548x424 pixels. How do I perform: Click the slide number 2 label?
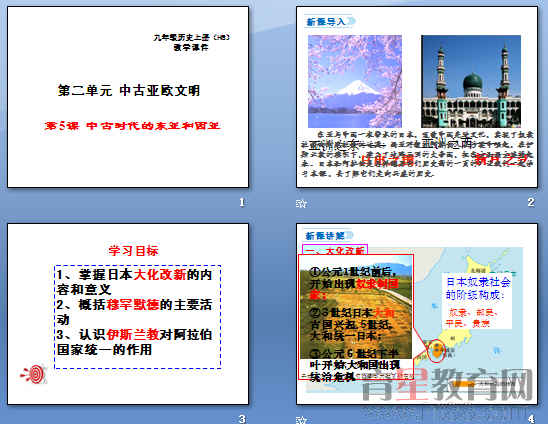click(x=531, y=202)
